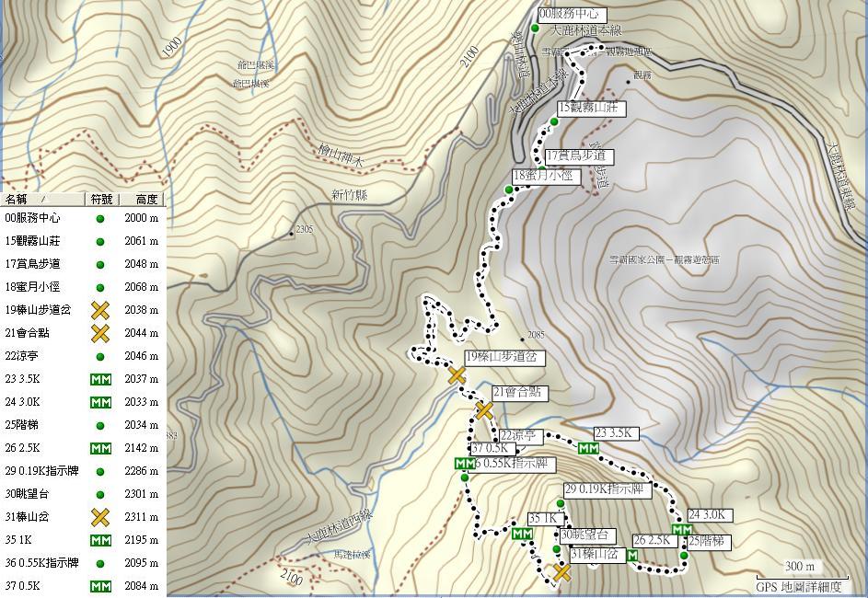868x598 pixels.
Task: Click the 29 0.19K指示牌 map label
Action: pos(608,489)
